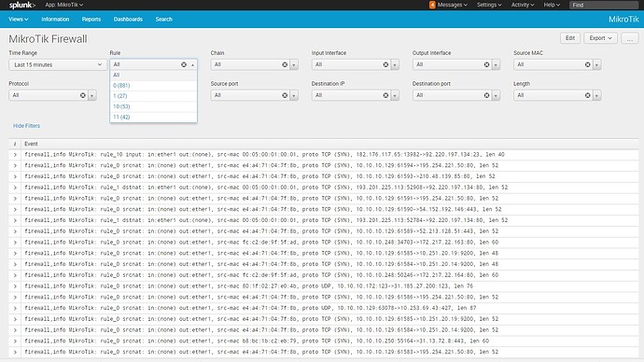This screenshot has width=644, height=362.
Task: Click the Rule filter input field
Action: [x=146, y=64]
